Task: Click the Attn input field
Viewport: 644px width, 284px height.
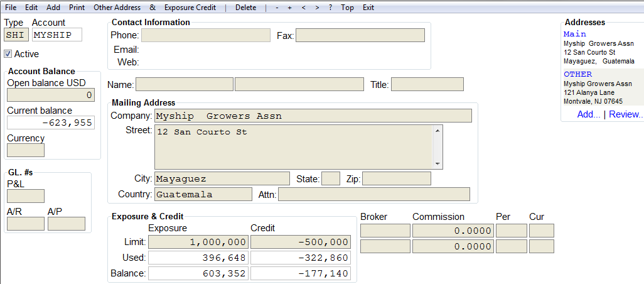Action: click(x=373, y=194)
